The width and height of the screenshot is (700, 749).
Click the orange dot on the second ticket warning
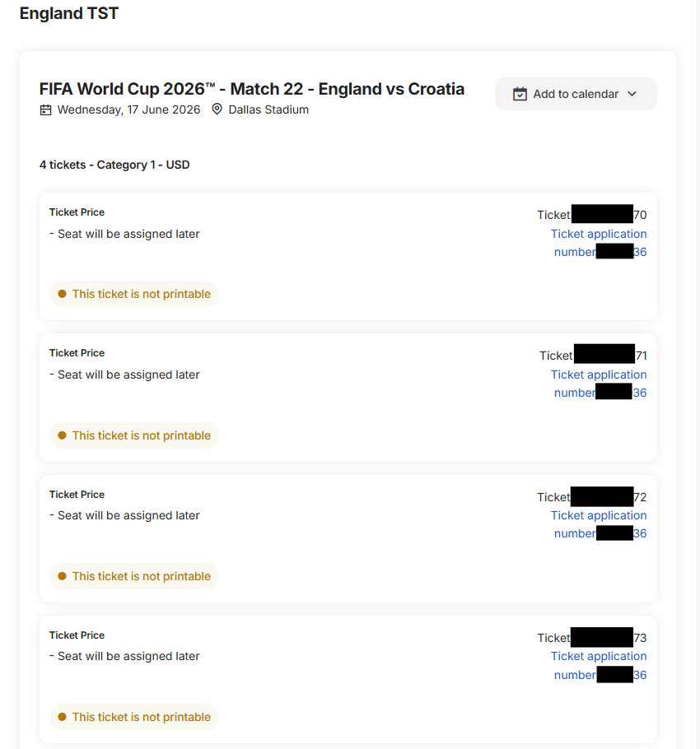pyautogui.click(x=61, y=435)
